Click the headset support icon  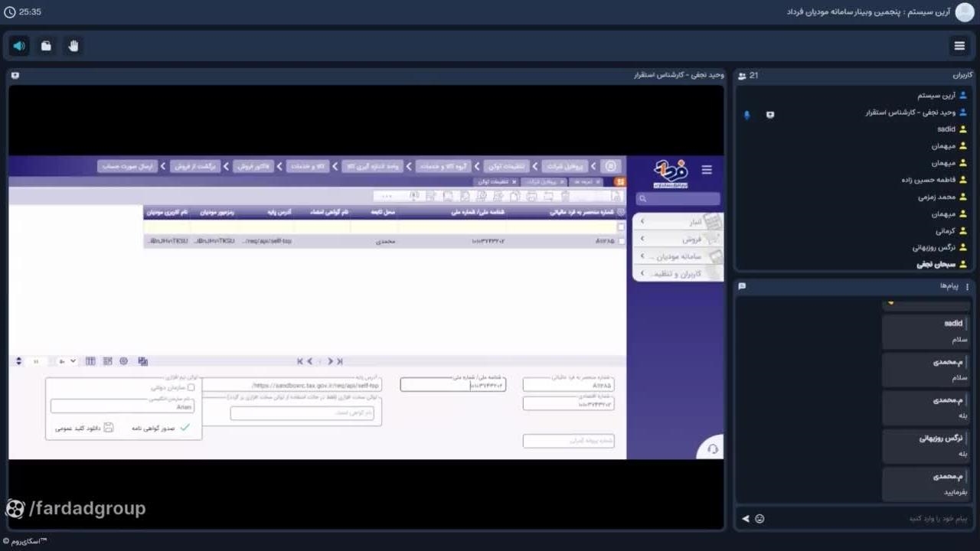[712, 449]
